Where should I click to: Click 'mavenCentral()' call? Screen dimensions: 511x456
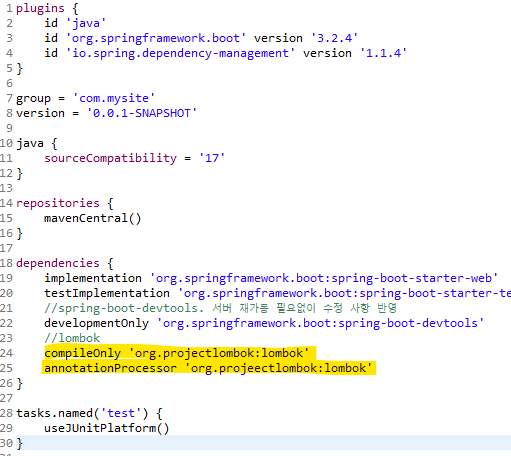pos(93,218)
